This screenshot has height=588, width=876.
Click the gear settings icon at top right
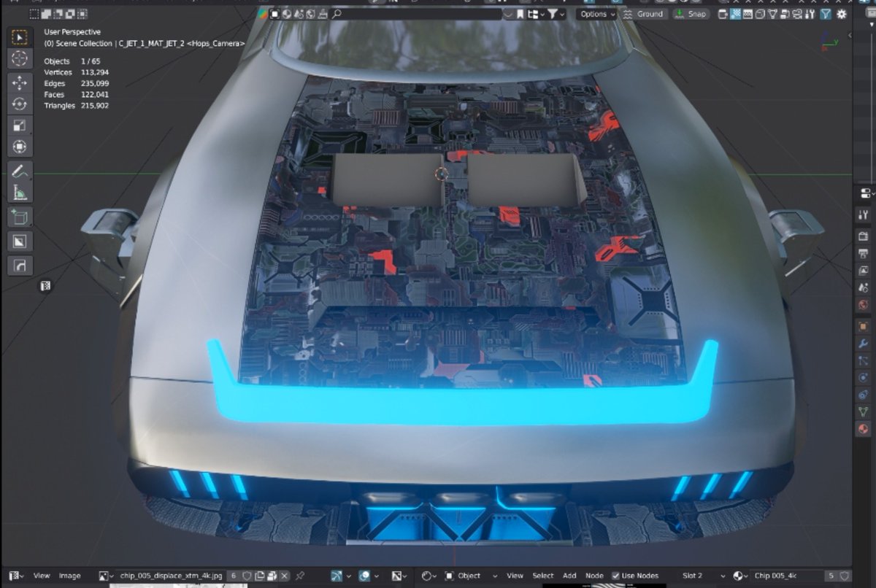pyautogui.click(x=842, y=14)
